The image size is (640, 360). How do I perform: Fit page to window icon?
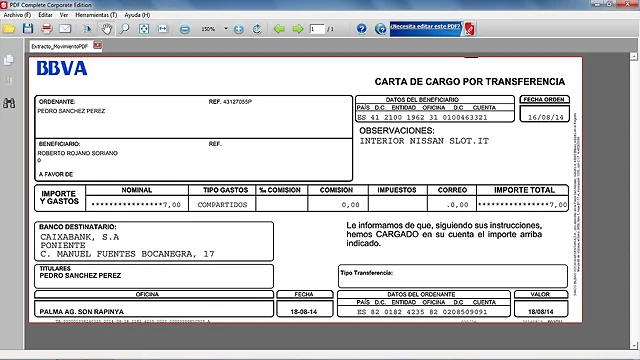tap(144, 29)
